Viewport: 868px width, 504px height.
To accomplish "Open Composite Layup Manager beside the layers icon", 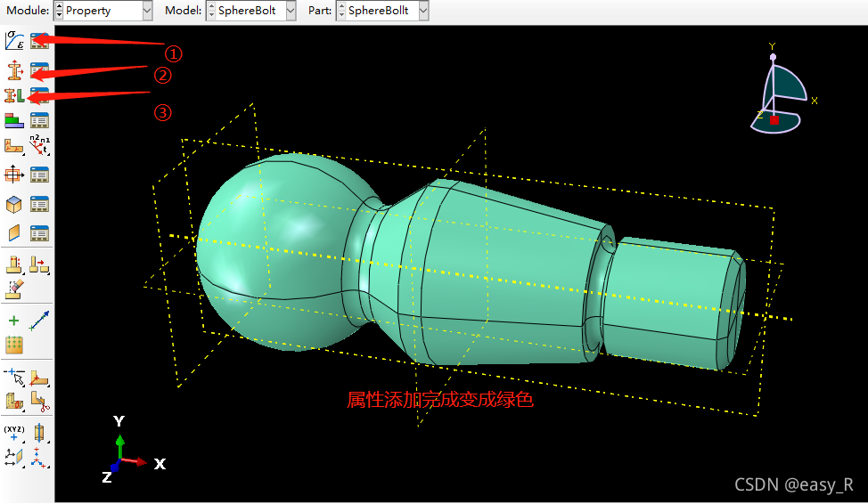I will pyautogui.click(x=39, y=120).
